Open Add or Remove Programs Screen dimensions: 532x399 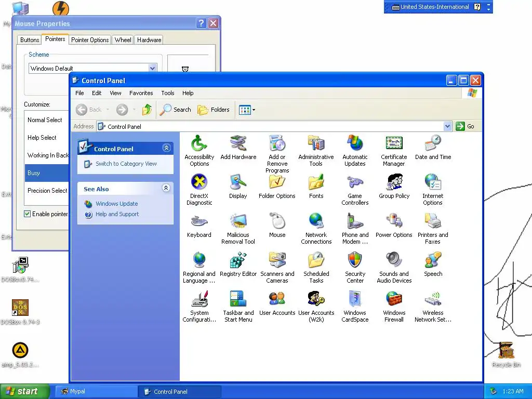(277, 154)
